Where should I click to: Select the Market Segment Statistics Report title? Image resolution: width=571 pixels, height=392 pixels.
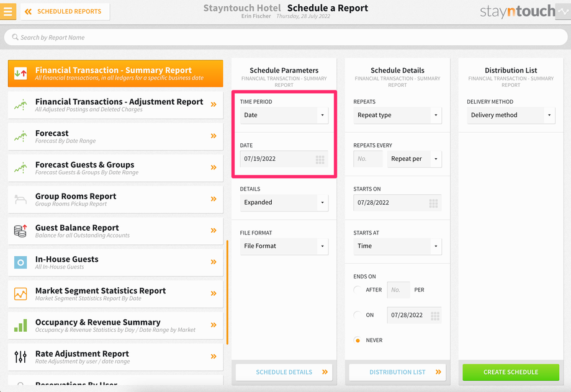[x=101, y=290]
